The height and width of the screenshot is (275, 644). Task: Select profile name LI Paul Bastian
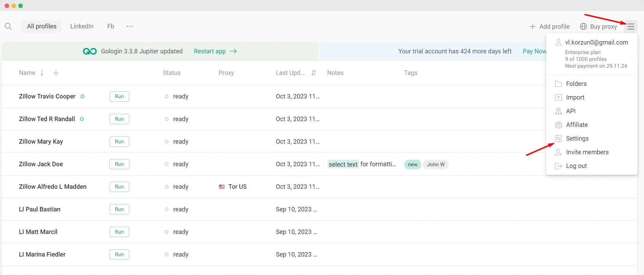(40, 209)
